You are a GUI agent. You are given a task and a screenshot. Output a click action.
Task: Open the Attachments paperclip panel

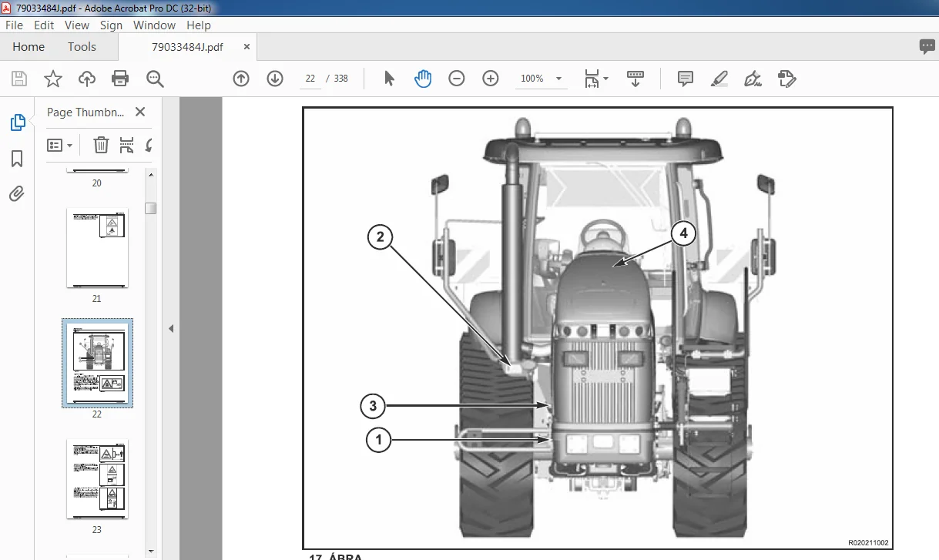17,194
